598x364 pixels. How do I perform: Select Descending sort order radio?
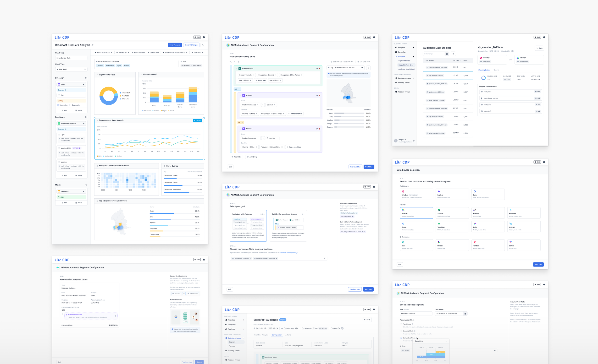[70, 105]
